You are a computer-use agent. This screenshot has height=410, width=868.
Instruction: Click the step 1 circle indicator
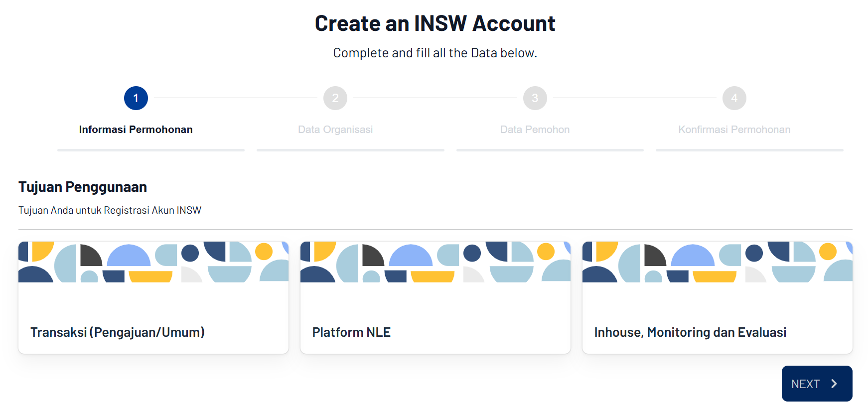pyautogui.click(x=136, y=98)
